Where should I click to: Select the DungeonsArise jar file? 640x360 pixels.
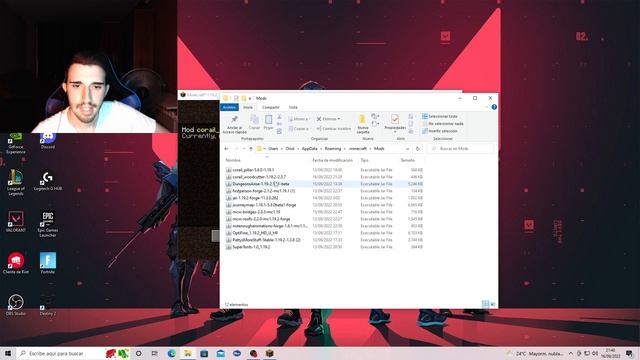324,184
